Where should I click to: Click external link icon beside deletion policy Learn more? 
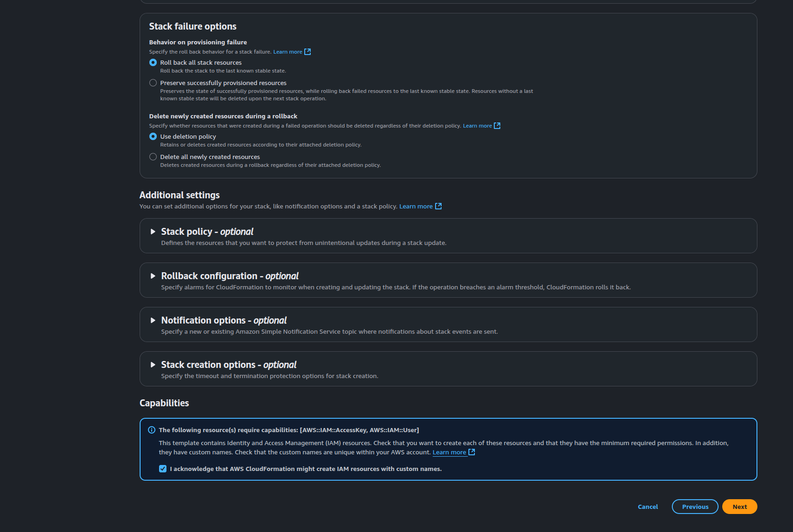tap(497, 126)
